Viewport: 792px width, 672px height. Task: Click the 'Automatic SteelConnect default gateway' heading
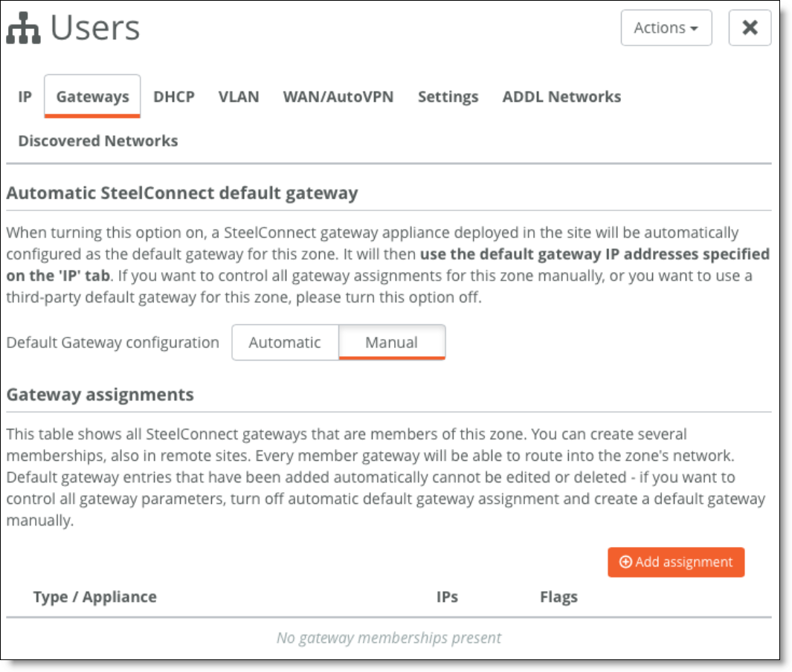coord(182,193)
